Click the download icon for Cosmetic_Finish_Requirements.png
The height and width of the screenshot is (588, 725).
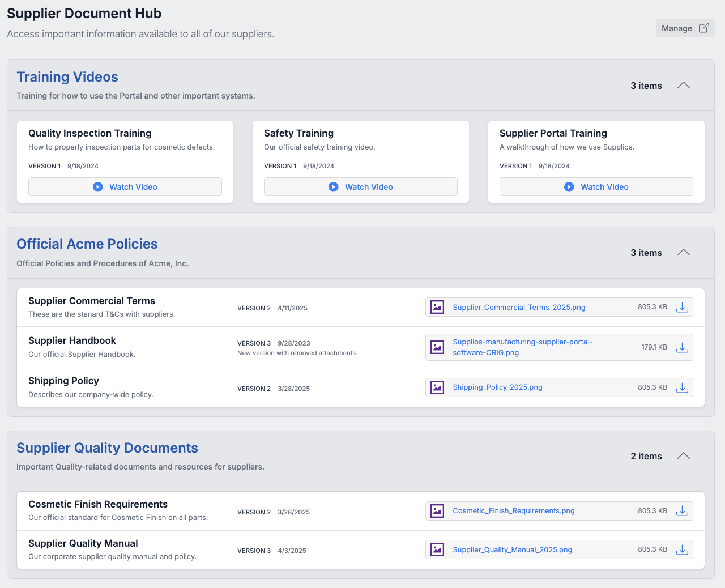pyautogui.click(x=682, y=510)
